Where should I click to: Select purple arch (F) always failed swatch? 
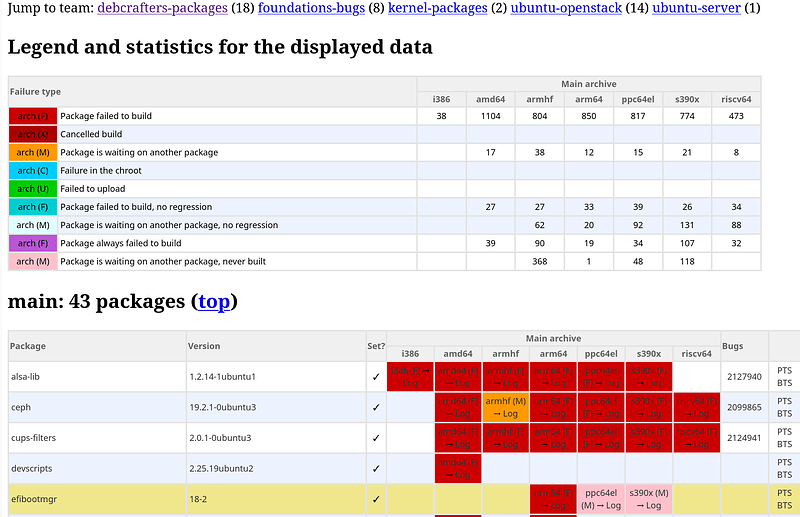point(33,243)
